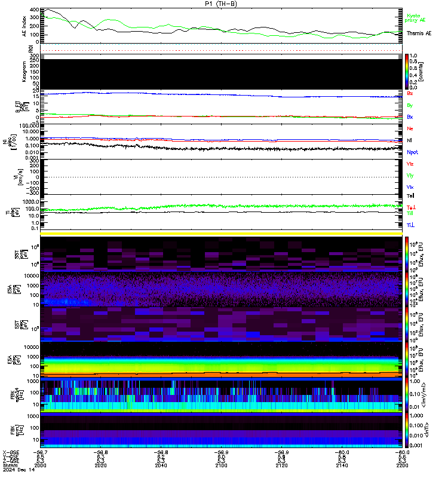Click the "2120" time tick label
The height and width of the screenshot is (478, 448).
281,465
